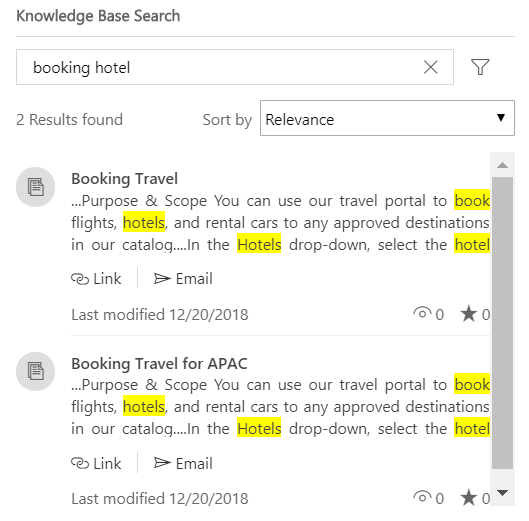Open the Booking Travel for APAC article title
The height and width of the screenshot is (521, 529).
[x=159, y=363]
